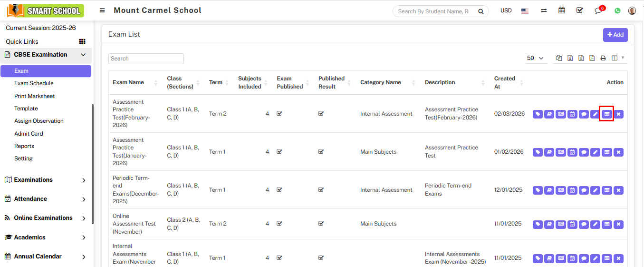
Task: Toggle Exam Published checkbox for Online Assessment Test
Action: coord(279,224)
